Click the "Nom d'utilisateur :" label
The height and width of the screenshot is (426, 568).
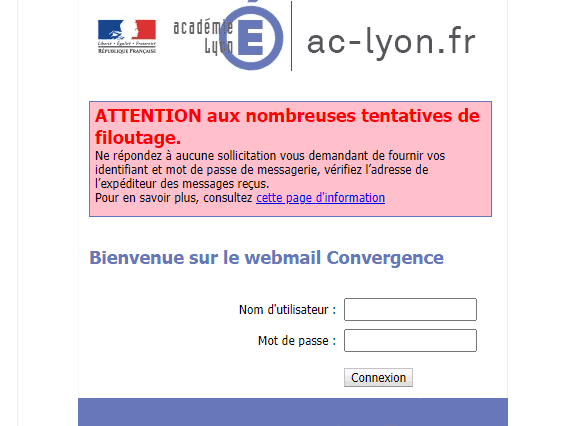tap(287, 310)
